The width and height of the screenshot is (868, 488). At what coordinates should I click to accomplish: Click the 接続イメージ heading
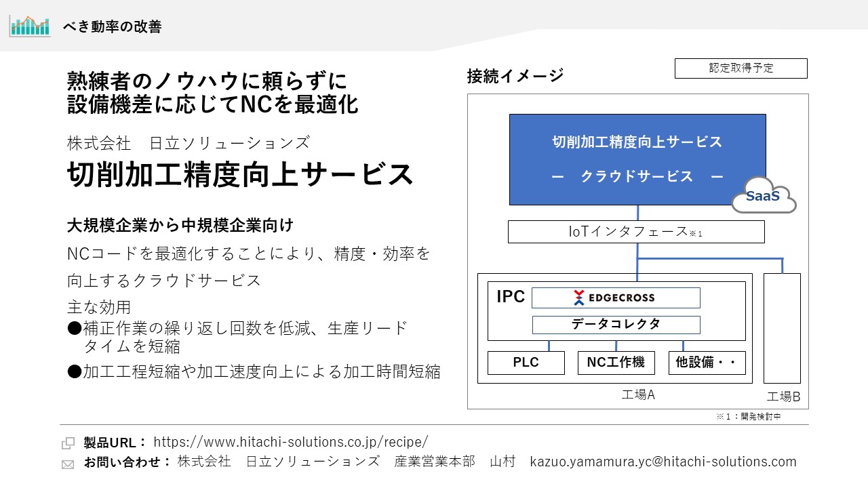515,76
